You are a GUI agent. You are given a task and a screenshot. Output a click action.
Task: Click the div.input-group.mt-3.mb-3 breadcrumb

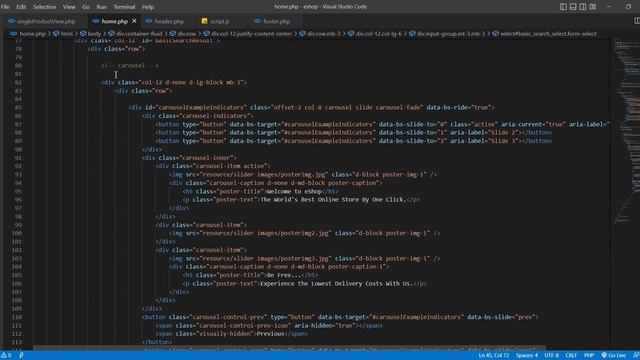451,34
